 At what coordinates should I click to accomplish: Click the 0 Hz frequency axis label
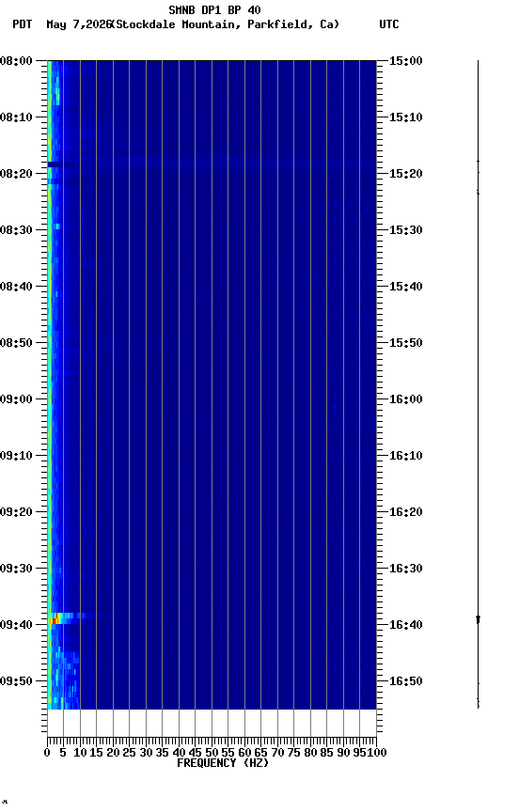tap(48, 753)
